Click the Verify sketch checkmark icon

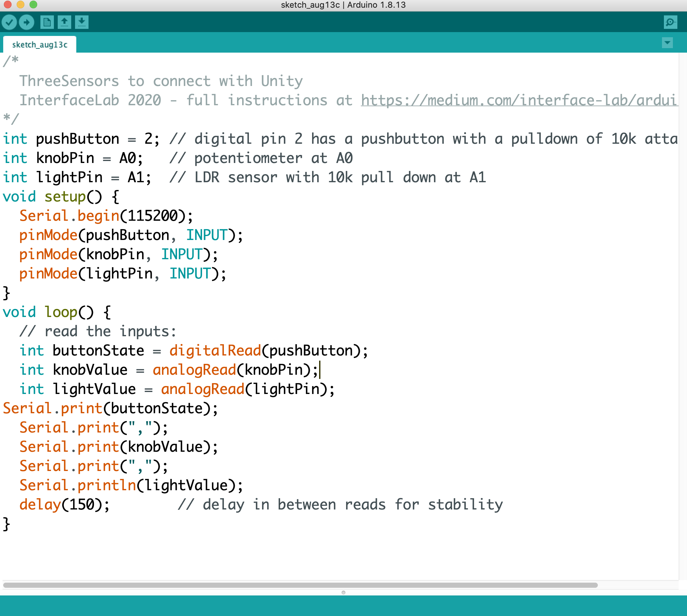click(x=9, y=22)
